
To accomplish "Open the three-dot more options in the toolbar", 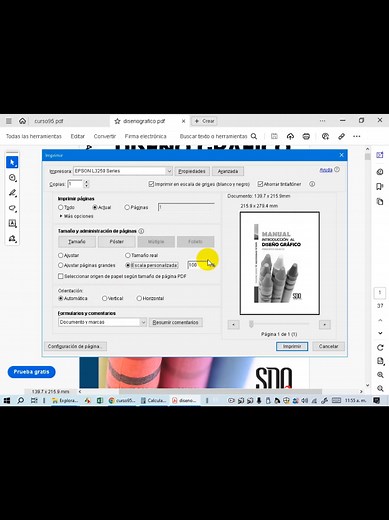I will [357, 136].
